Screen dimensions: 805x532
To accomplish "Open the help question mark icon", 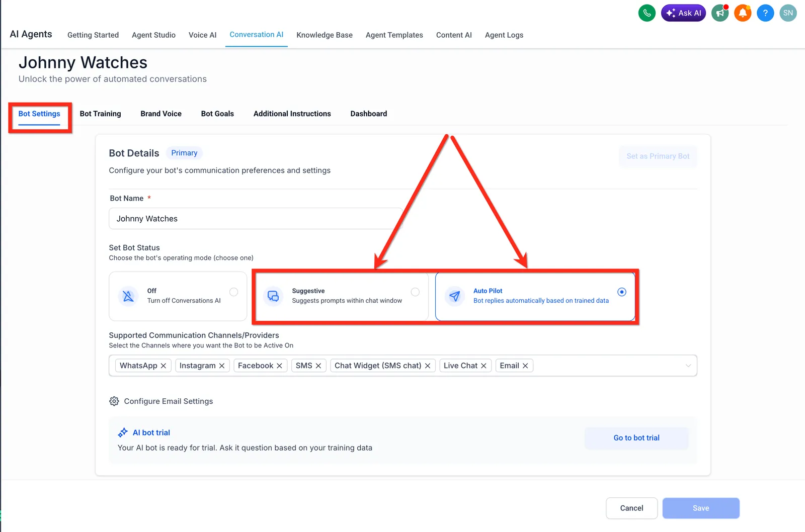I will pos(765,13).
